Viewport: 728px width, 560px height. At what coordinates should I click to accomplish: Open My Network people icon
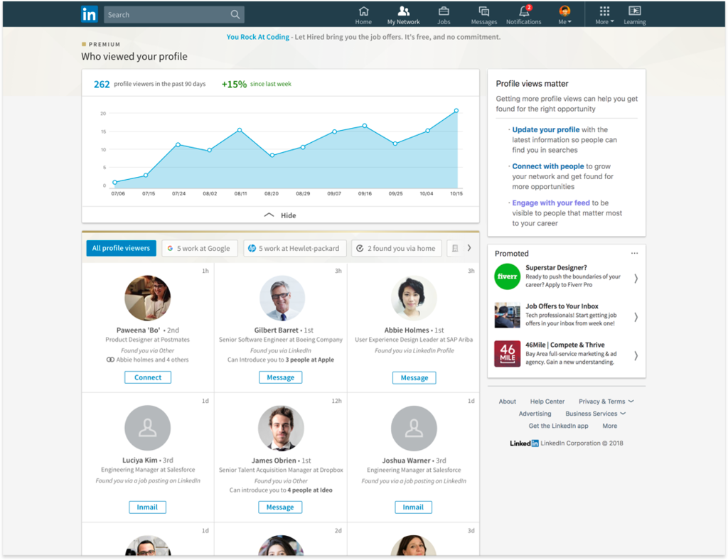[404, 11]
